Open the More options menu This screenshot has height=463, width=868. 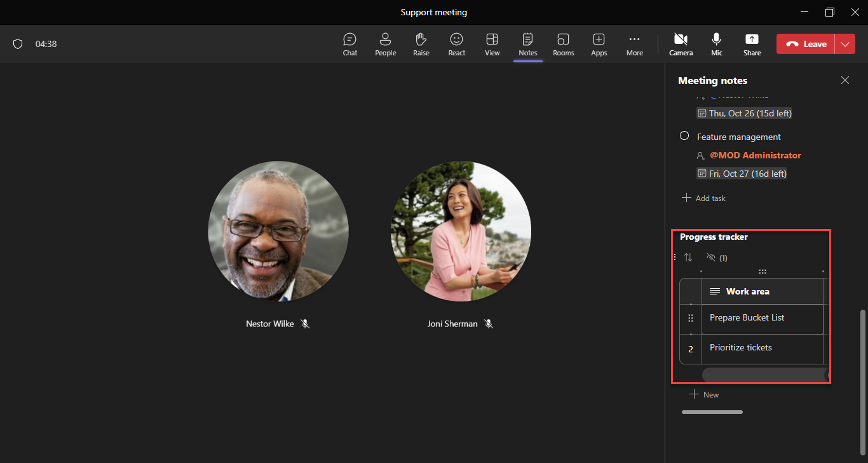pyautogui.click(x=634, y=43)
